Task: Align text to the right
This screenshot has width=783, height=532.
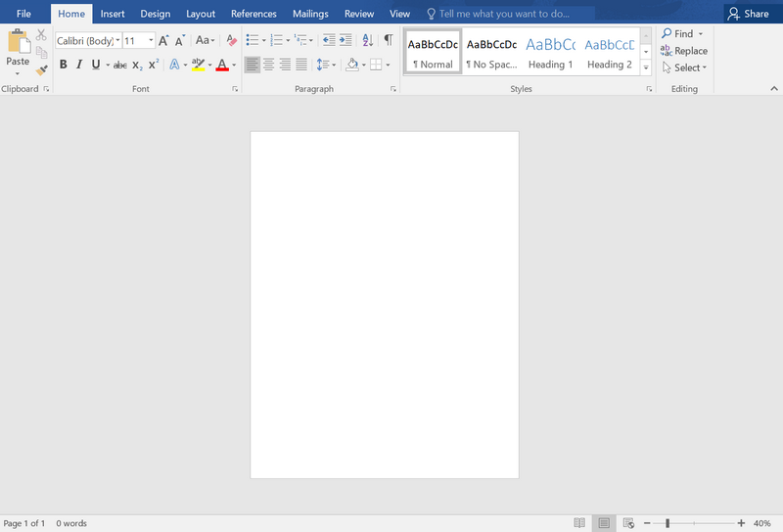Action: pyautogui.click(x=285, y=65)
